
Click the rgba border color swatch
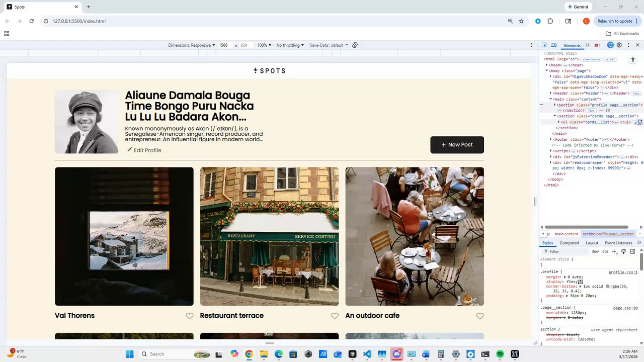pos(608,287)
